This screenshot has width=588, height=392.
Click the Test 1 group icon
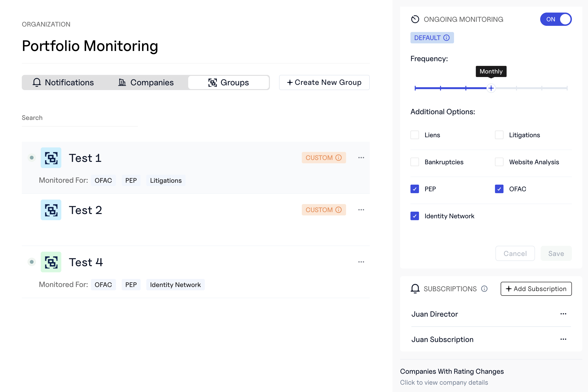click(51, 158)
